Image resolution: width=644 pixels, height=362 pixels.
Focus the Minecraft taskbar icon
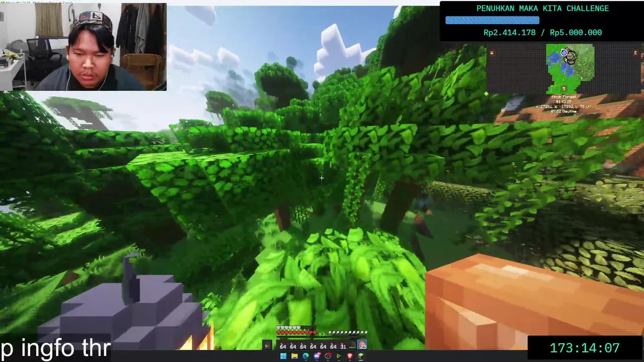coord(361,356)
